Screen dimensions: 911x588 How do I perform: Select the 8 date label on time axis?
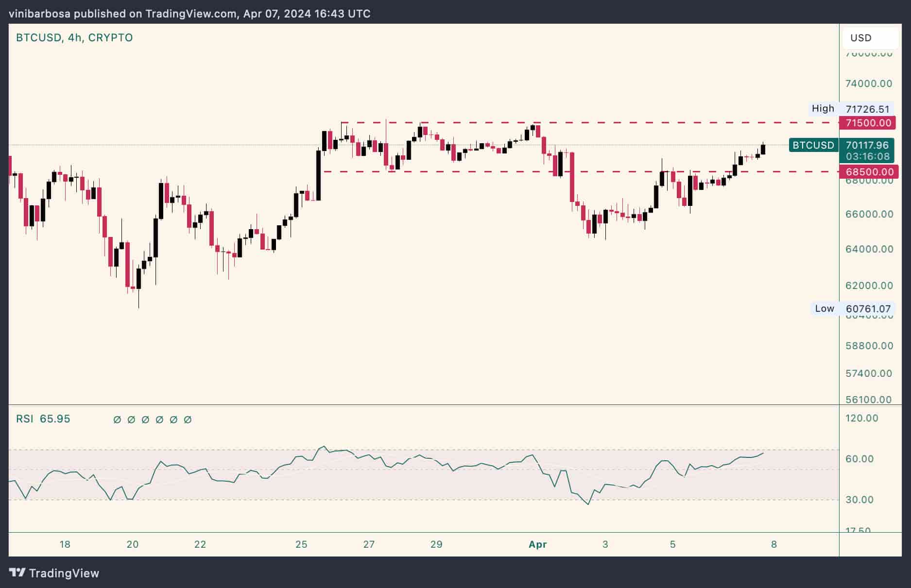click(774, 544)
